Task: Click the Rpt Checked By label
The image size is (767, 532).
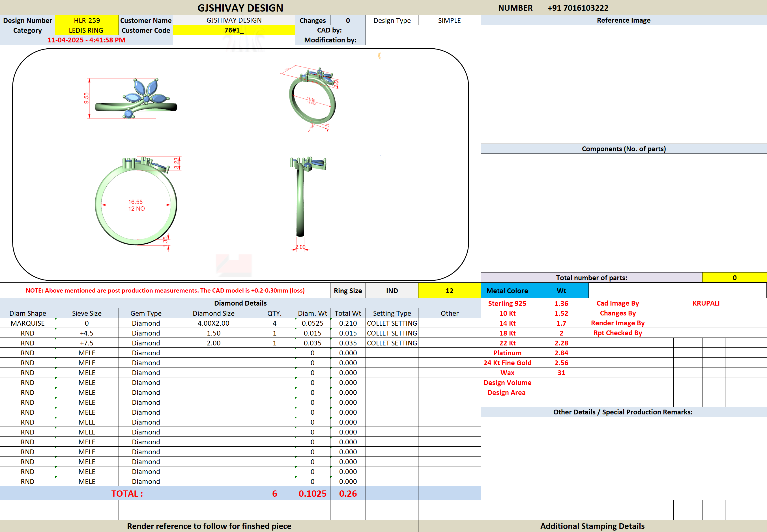Action: tap(618, 333)
